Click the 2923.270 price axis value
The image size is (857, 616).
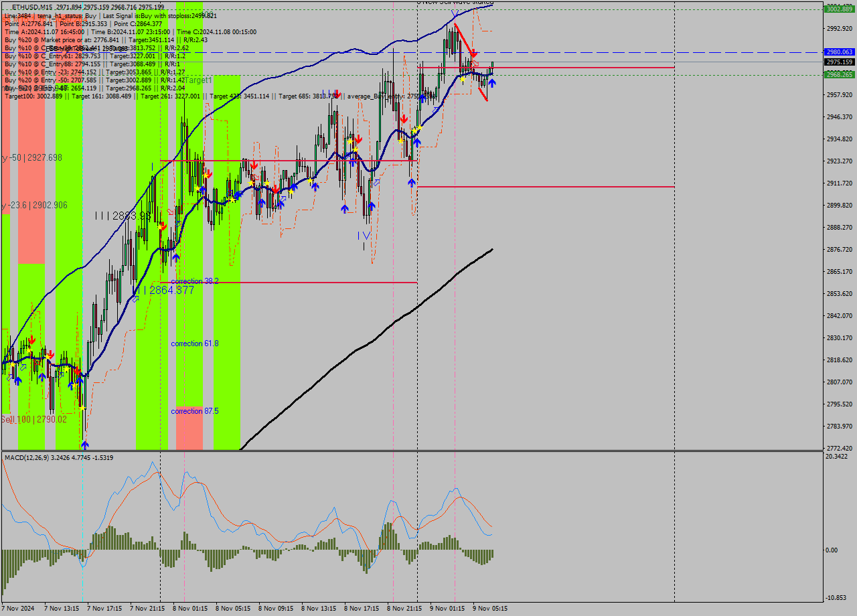840,161
